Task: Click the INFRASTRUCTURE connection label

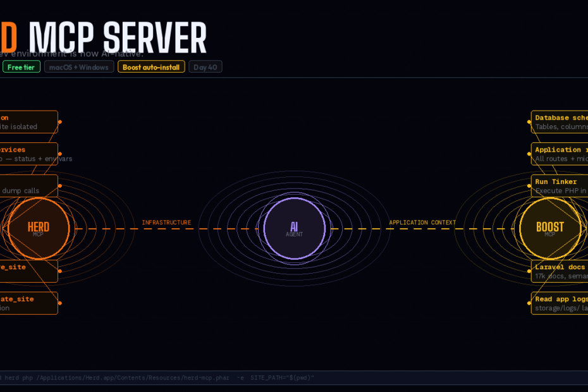Action: tap(166, 223)
